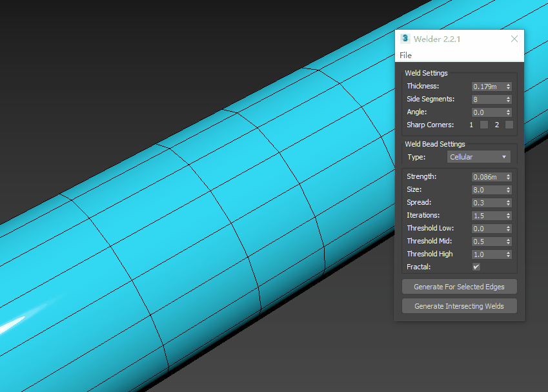
Task: Enable Sharp Corners checkbox 2
Action: (x=509, y=125)
